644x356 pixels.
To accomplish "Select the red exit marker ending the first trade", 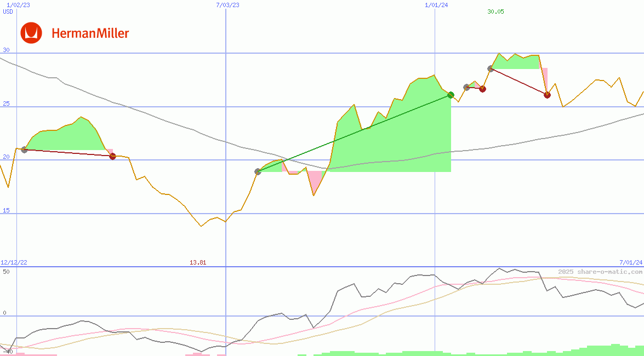I will (x=112, y=156).
